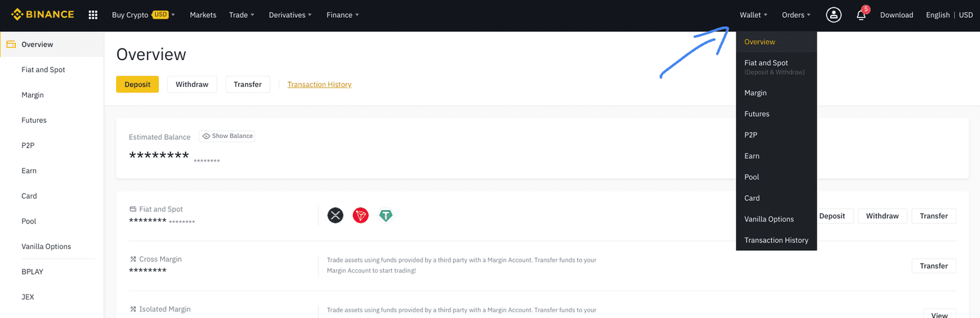
Task: Open the user profile icon
Action: (x=833, y=15)
